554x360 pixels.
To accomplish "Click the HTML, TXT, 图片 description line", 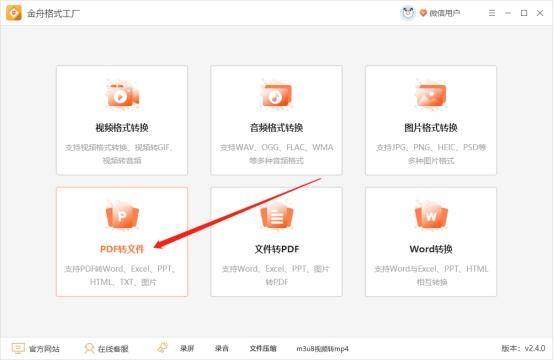I will coord(123,282).
